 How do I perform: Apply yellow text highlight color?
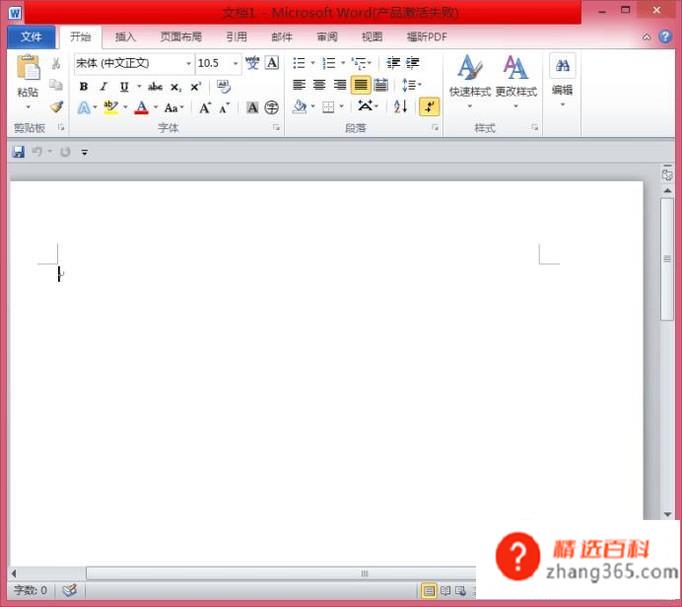click(x=111, y=107)
